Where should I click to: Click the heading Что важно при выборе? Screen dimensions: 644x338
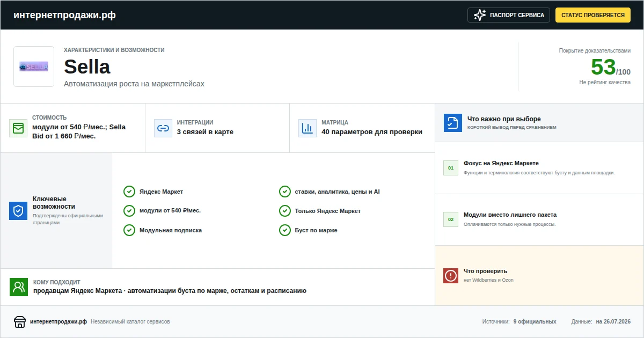coord(504,119)
